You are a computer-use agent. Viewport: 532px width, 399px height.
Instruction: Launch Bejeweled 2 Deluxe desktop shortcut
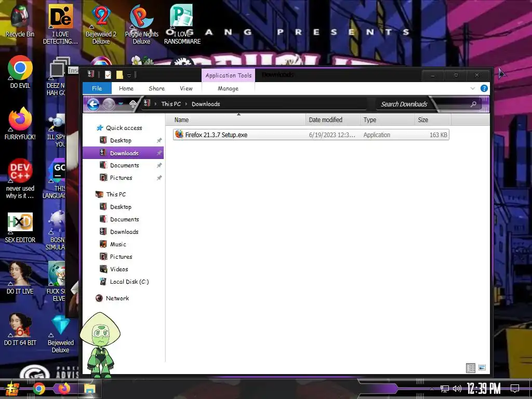[101, 24]
